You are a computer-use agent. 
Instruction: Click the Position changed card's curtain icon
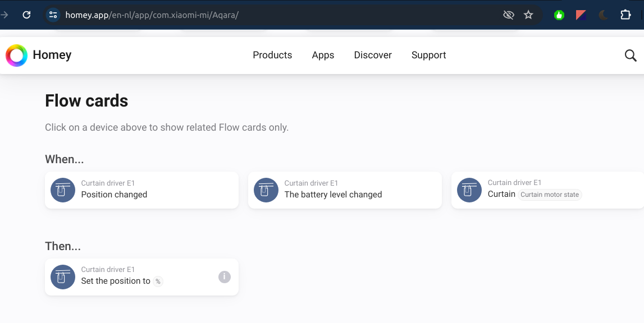pos(63,190)
